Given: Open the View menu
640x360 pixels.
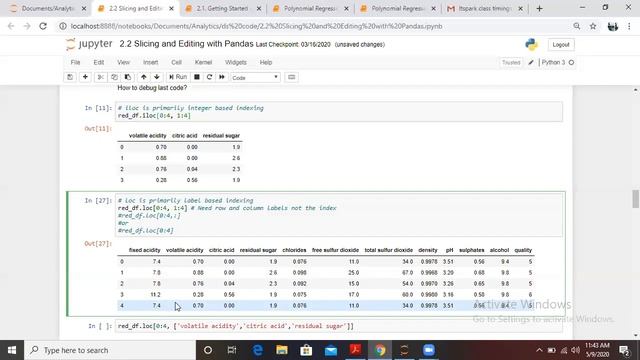Looking at the screenshot, I should [123, 62].
